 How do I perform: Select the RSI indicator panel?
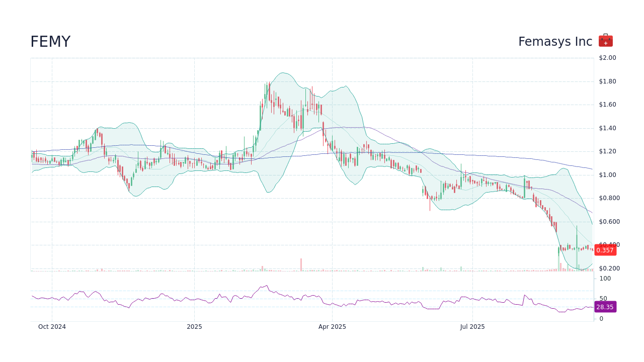pyautogui.click(x=302, y=299)
